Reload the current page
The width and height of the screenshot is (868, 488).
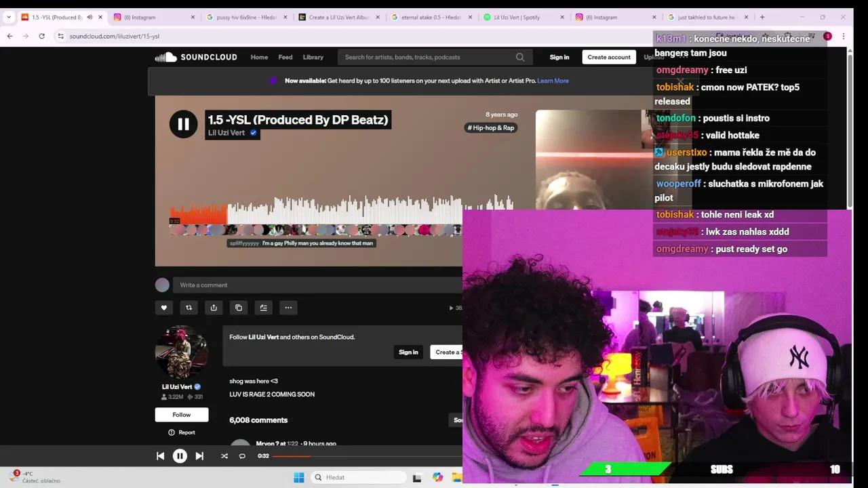(x=42, y=36)
